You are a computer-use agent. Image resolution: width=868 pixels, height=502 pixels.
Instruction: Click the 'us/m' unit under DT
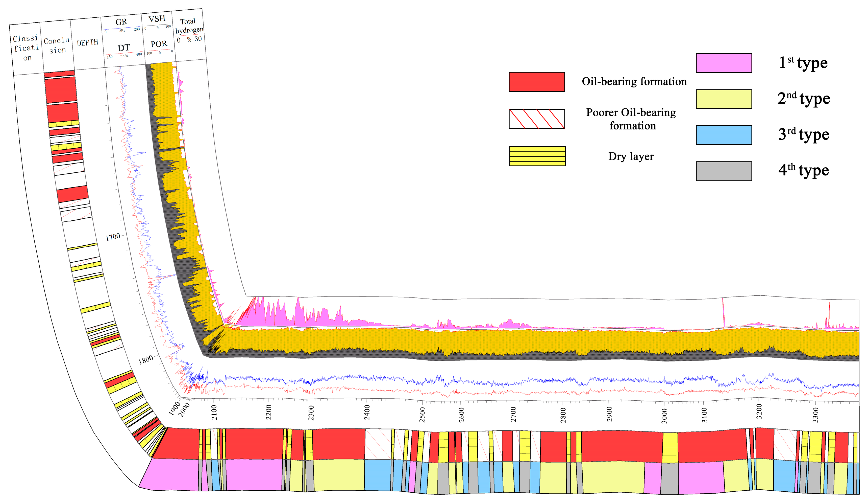tap(124, 56)
